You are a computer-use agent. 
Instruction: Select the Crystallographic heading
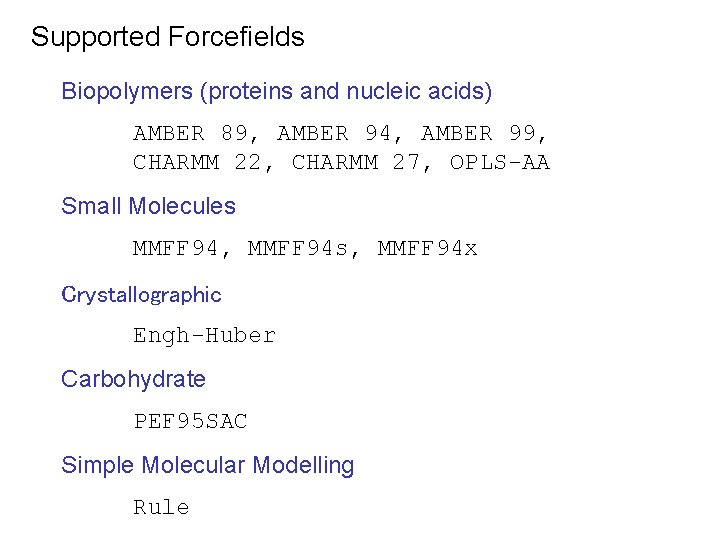(141, 295)
